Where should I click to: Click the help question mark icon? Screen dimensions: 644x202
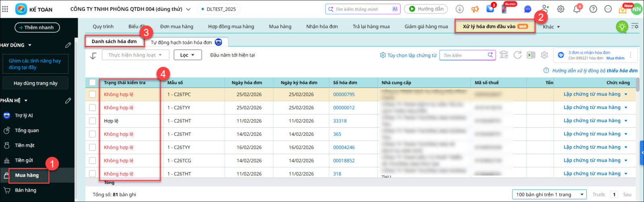593,9
